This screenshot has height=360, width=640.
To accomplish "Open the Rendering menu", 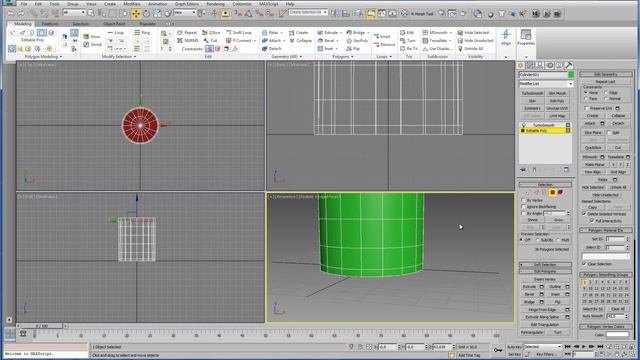I will pos(216,4).
